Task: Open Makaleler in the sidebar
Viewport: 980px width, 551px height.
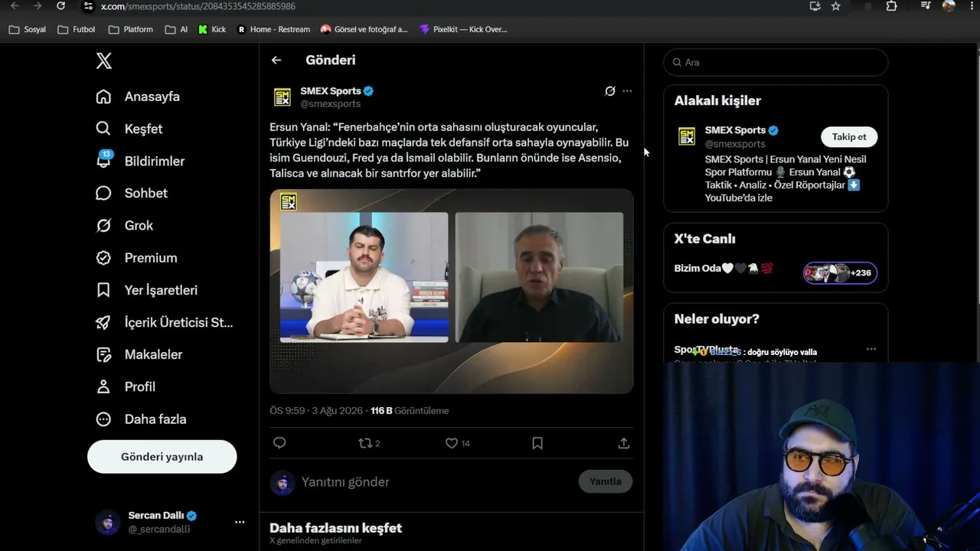Action: point(139,354)
